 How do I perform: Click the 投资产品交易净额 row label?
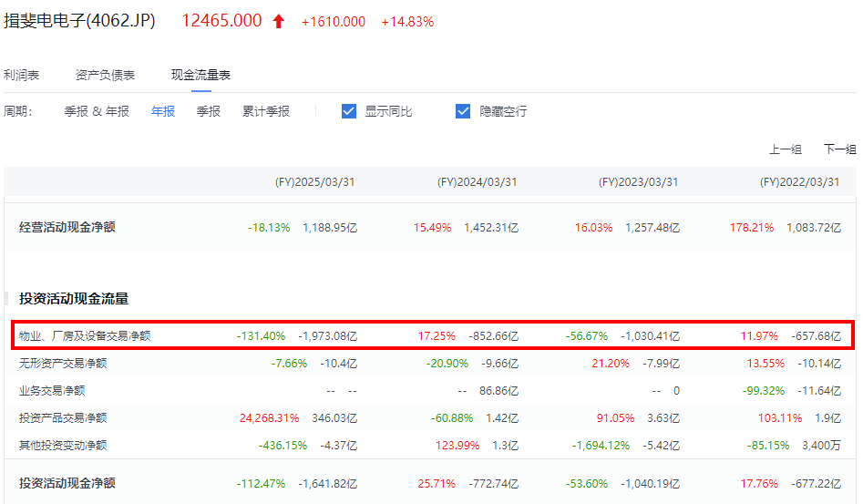click(x=63, y=418)
